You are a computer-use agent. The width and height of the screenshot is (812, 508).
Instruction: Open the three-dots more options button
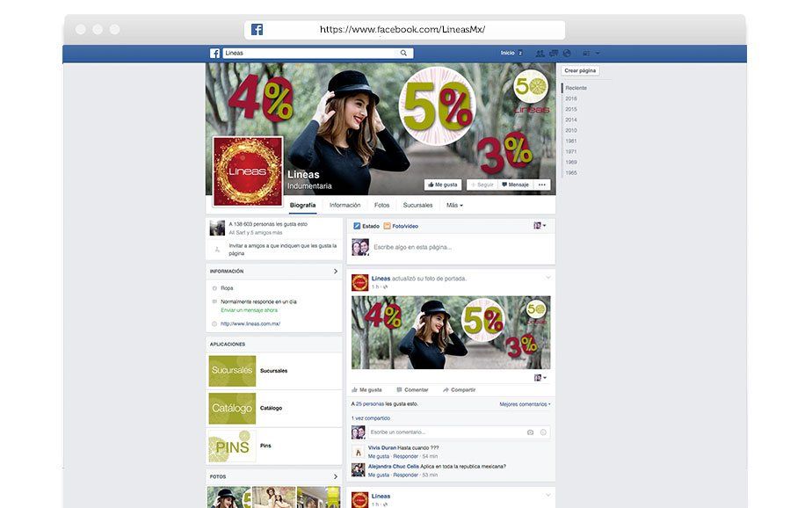pyautogui.click(x=541, y=185)
